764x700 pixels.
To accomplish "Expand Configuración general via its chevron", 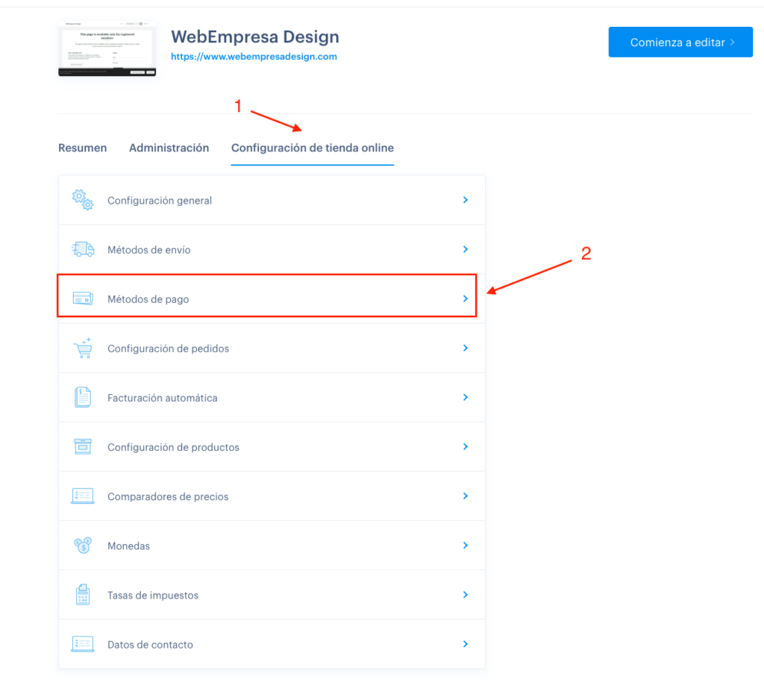I will tap(466, 200).
